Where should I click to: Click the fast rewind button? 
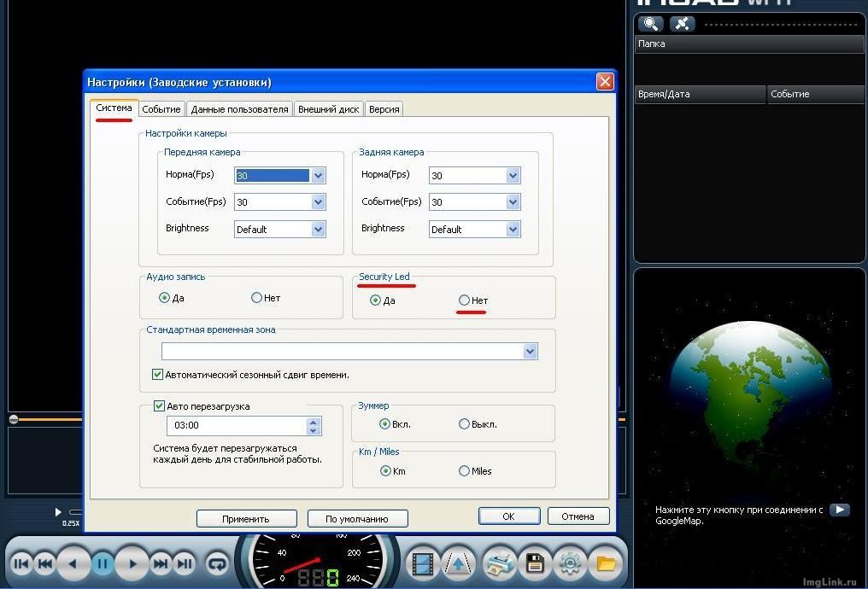[44, 563]
